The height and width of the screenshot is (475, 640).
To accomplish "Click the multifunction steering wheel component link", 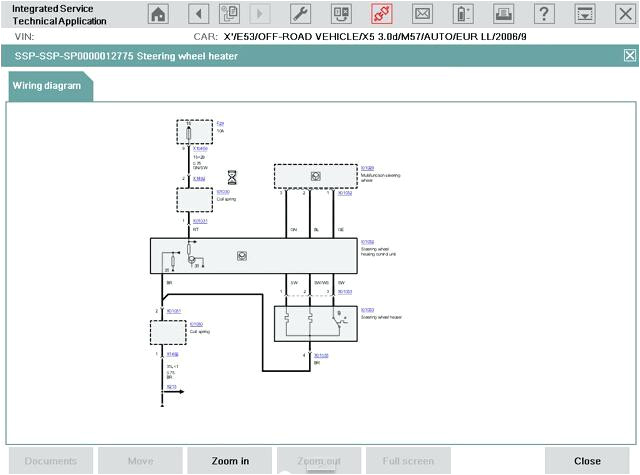I will coord(367,168).
